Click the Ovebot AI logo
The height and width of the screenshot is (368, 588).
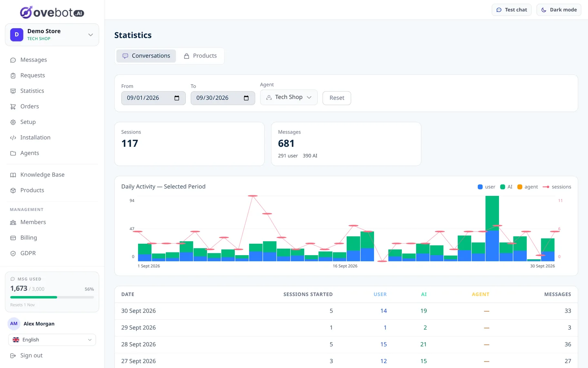tap(52, 12)
